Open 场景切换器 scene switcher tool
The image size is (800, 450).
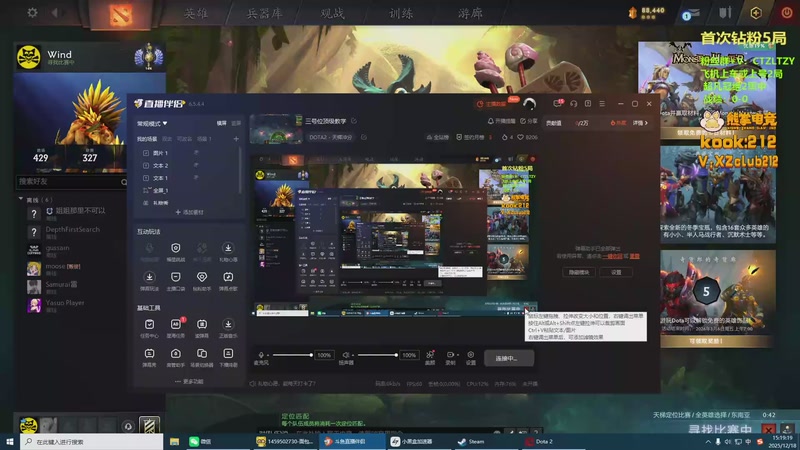pyautogui.click(x=202, y=358)
